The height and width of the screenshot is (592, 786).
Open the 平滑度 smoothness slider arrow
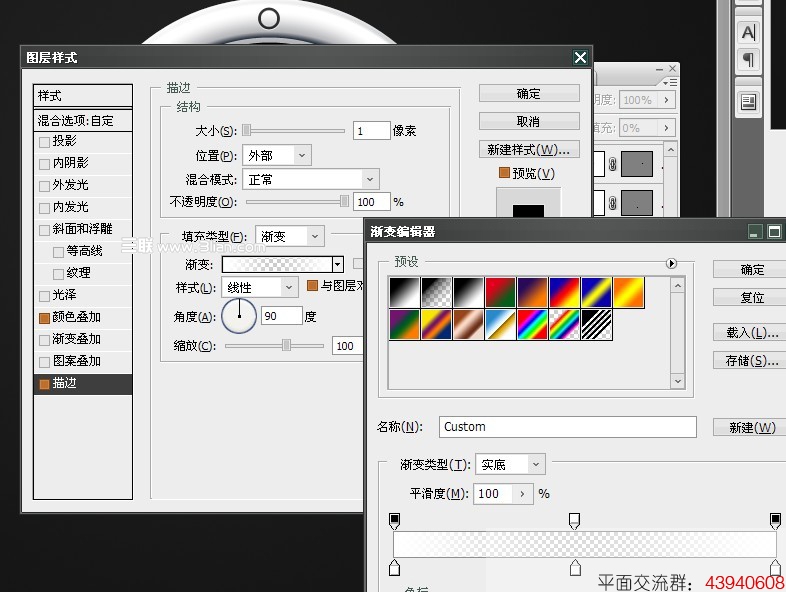(522, 494)
